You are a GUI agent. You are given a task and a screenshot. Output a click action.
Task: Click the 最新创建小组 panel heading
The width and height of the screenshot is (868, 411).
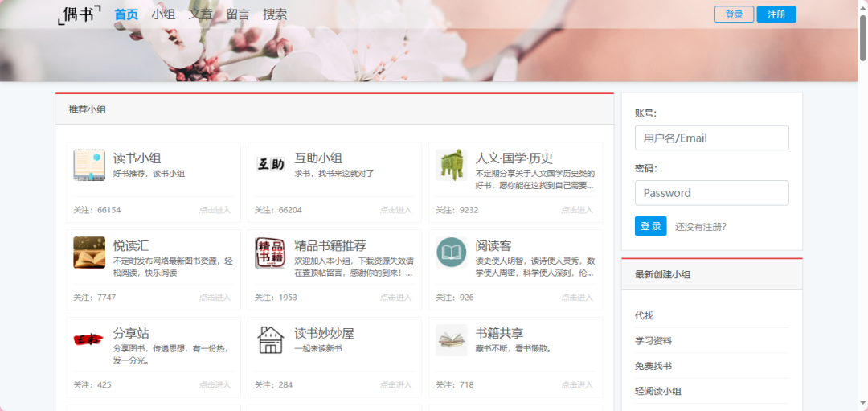[x=663, y=274]
